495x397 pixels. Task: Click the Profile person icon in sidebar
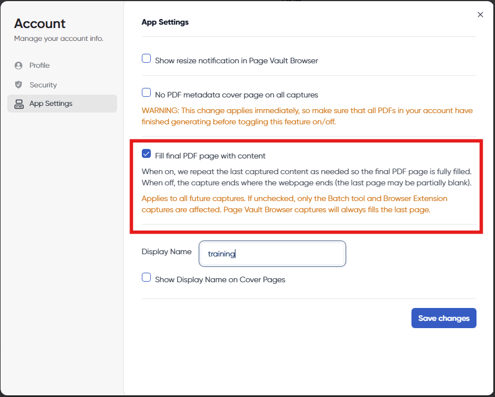click(x=19, y=65)
